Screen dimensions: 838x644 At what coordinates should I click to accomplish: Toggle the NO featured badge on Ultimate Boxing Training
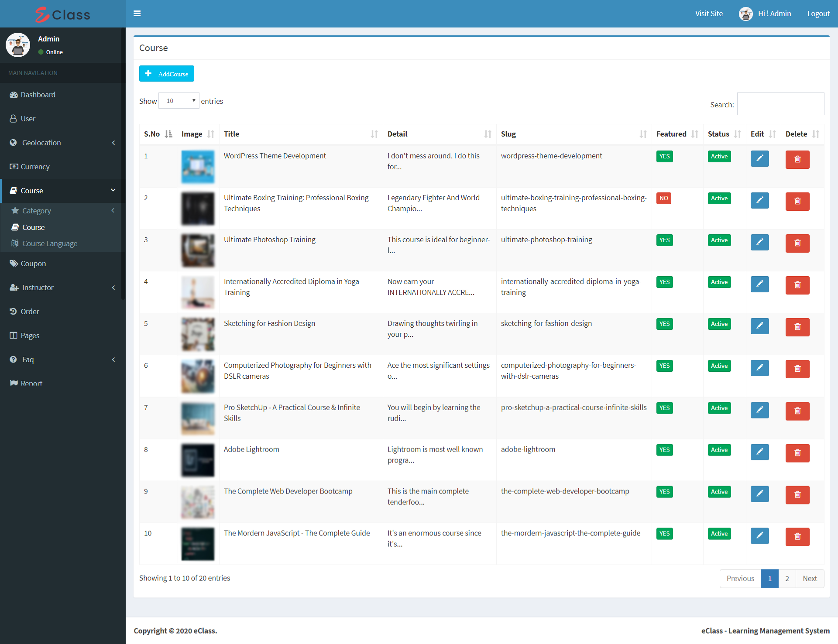[664, 198]
